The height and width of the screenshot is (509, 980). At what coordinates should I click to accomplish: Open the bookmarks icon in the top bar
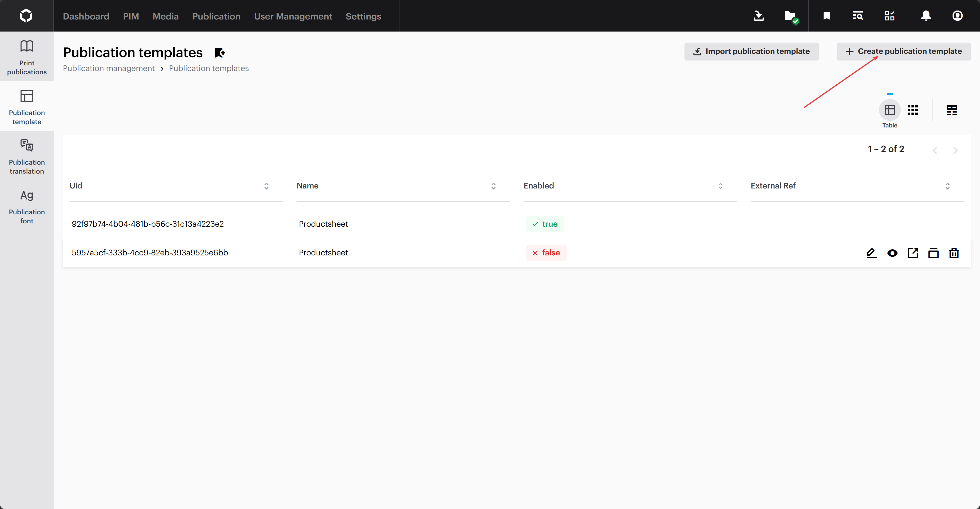point(826,16)
